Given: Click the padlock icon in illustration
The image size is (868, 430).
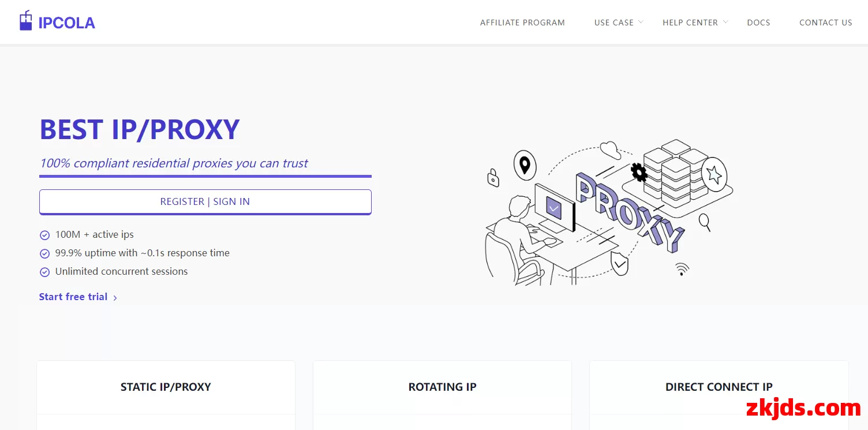Looking at the screenshot, I should (493, 178).
